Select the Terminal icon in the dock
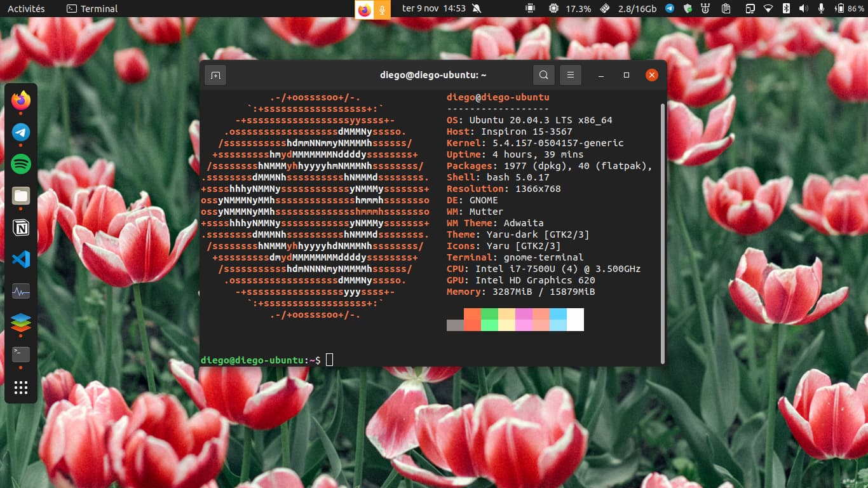The image size is (868, 488). (x=21, y=355)
